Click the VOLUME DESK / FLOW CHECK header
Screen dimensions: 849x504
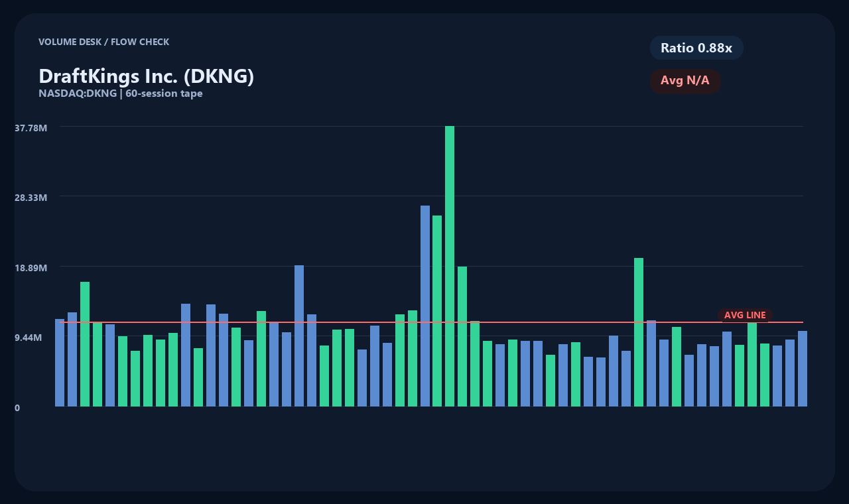point(104,42)
